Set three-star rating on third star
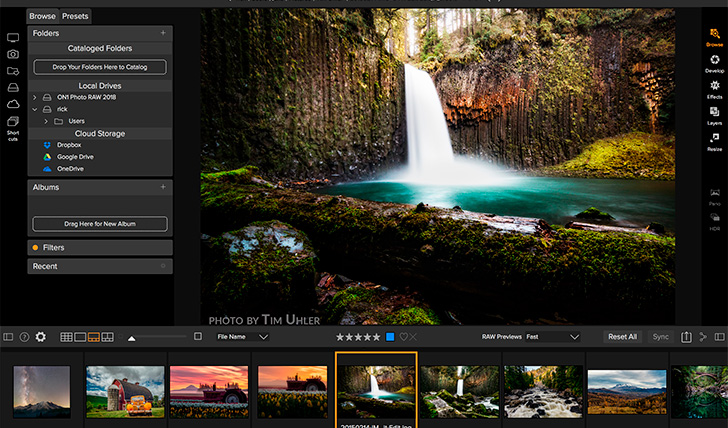This screenshot has width=728, height=428. coord(358,337)
